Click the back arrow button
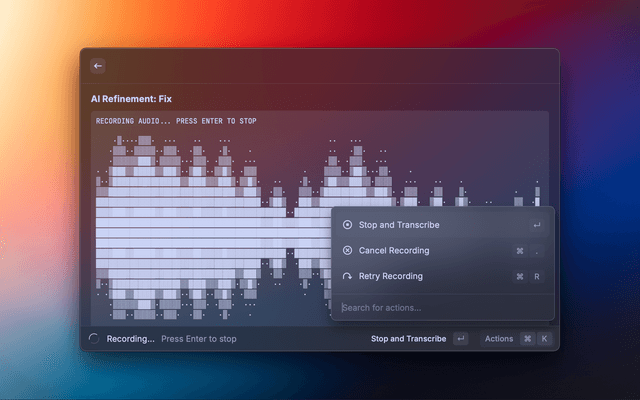640x400 pixels. coord(98,66)
